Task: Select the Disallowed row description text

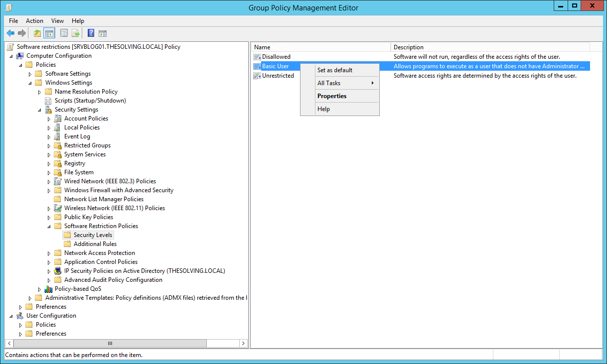Action: (x=477, y=57)
